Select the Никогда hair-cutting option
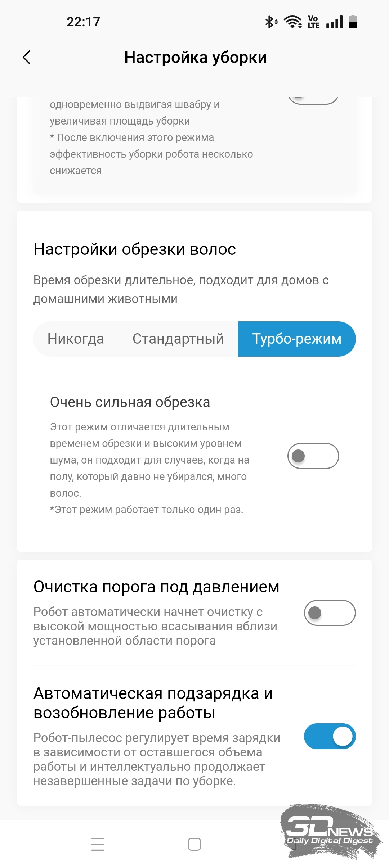The width and height of the screenshot is (389, 868). click(x=76, y=339)
